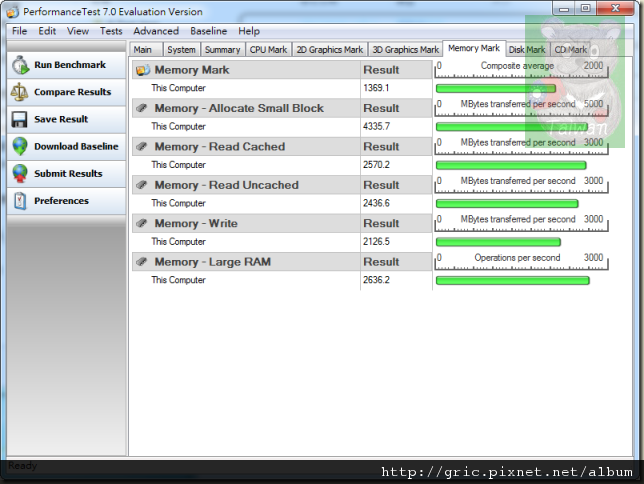Screen dimensions: 644x484
Task: Switch to the 2D Graphics Mark tab
Action: click(x=330, y=50)
